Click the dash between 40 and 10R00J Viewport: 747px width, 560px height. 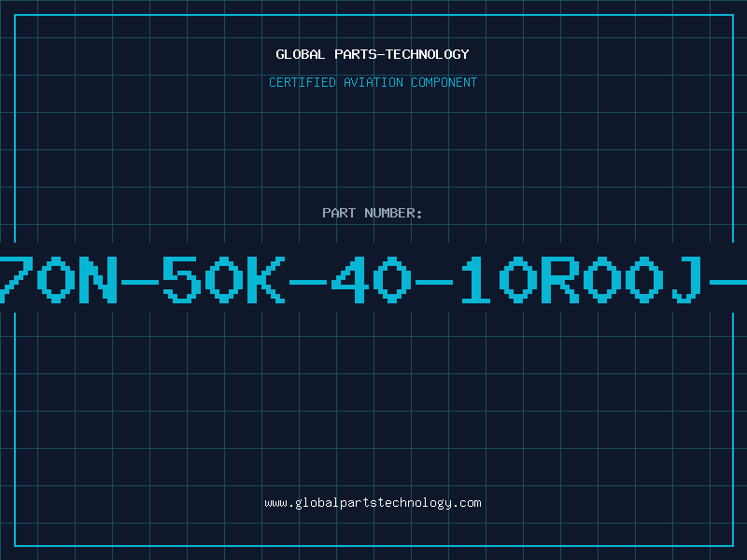tap(434, 283)
